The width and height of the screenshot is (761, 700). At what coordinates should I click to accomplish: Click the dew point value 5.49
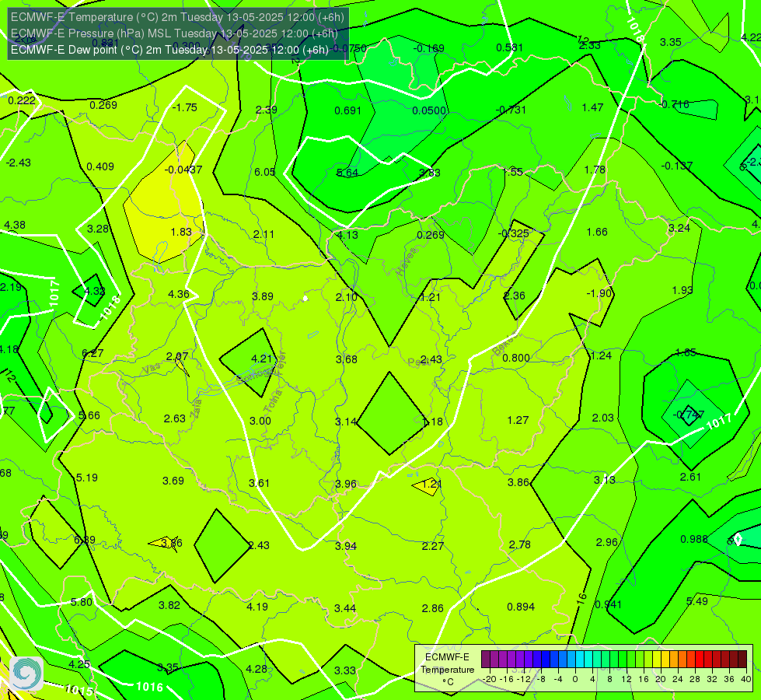(697, 601)
